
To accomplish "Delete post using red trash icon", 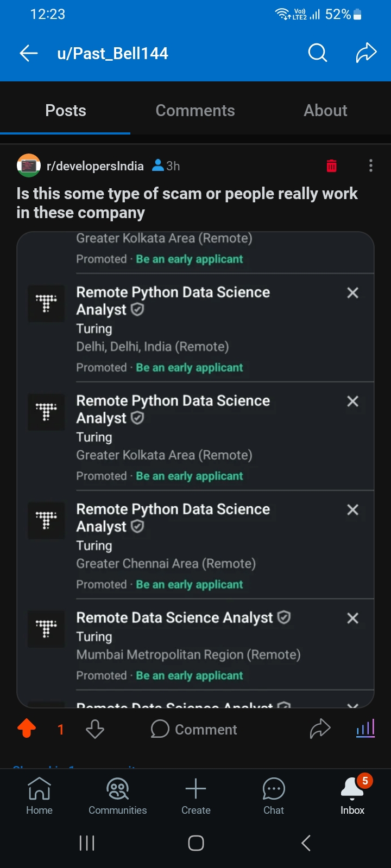I will pos(331,166).
